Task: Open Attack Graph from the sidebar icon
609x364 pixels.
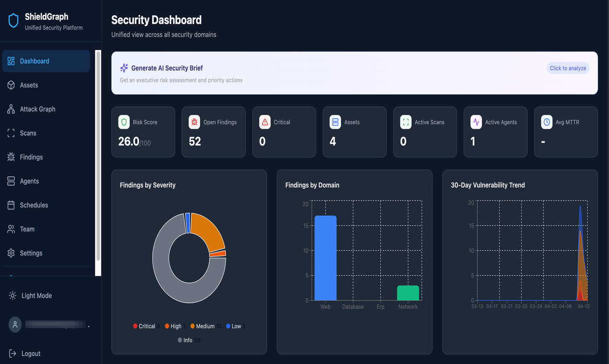Action: tap(11, 109)
